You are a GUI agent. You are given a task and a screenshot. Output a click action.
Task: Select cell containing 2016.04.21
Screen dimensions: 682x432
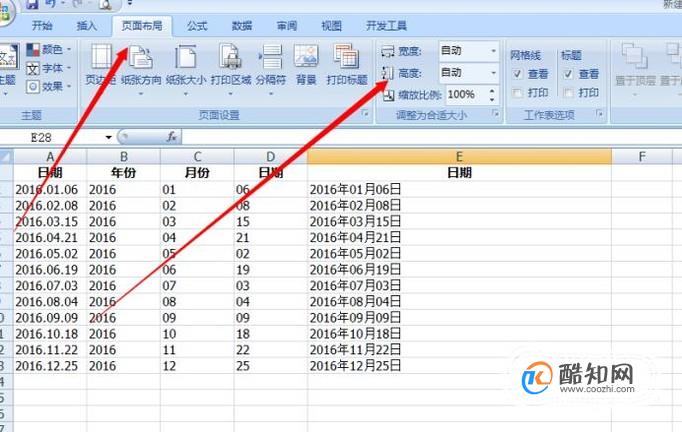click(50, 237)
